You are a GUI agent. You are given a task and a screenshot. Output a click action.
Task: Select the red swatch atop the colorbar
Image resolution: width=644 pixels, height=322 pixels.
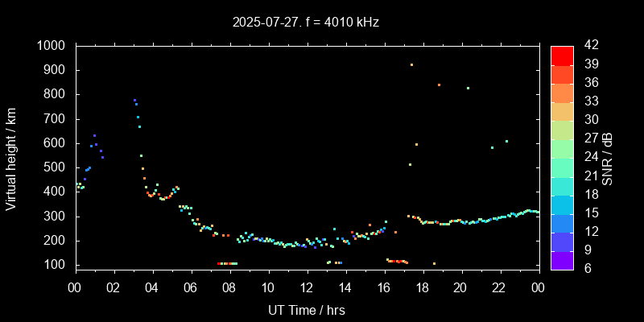click(x=562, y=55)
